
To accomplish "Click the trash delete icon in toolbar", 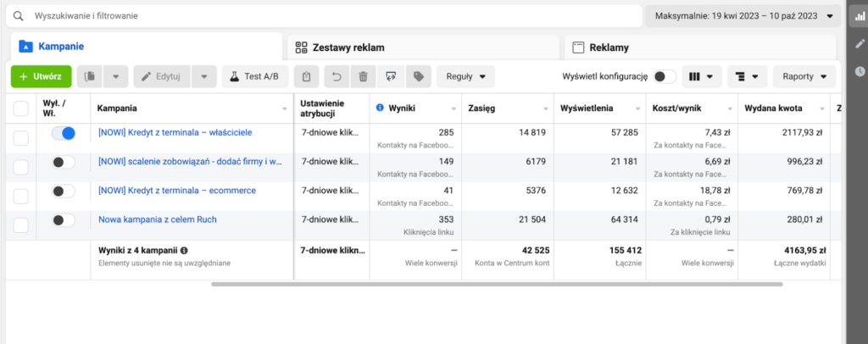I will click(363, 76).
